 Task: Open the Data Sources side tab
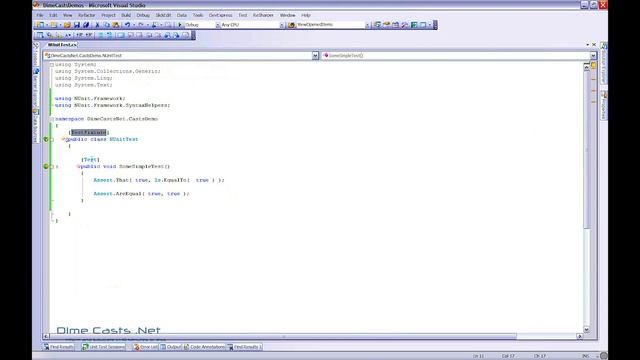(36, 126)
